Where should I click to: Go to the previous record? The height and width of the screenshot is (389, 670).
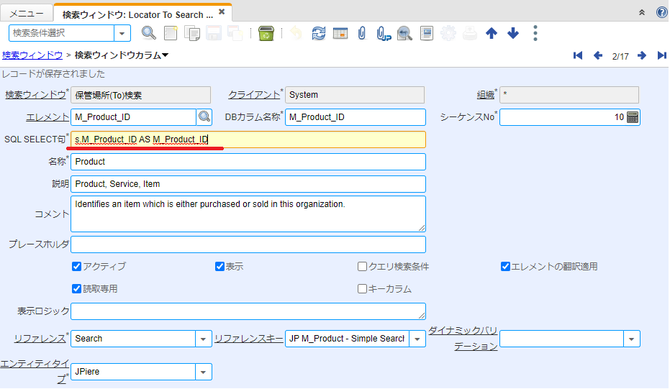pos(598,56)
